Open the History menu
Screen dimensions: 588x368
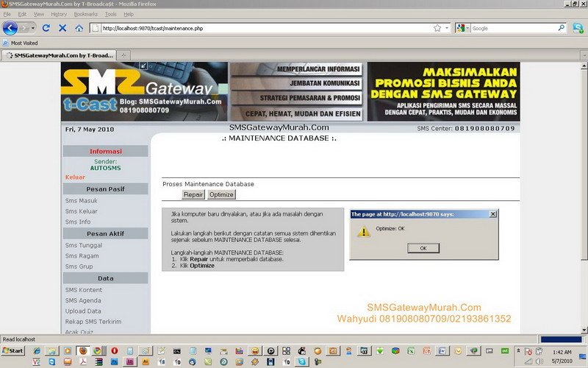coord(59,14)
